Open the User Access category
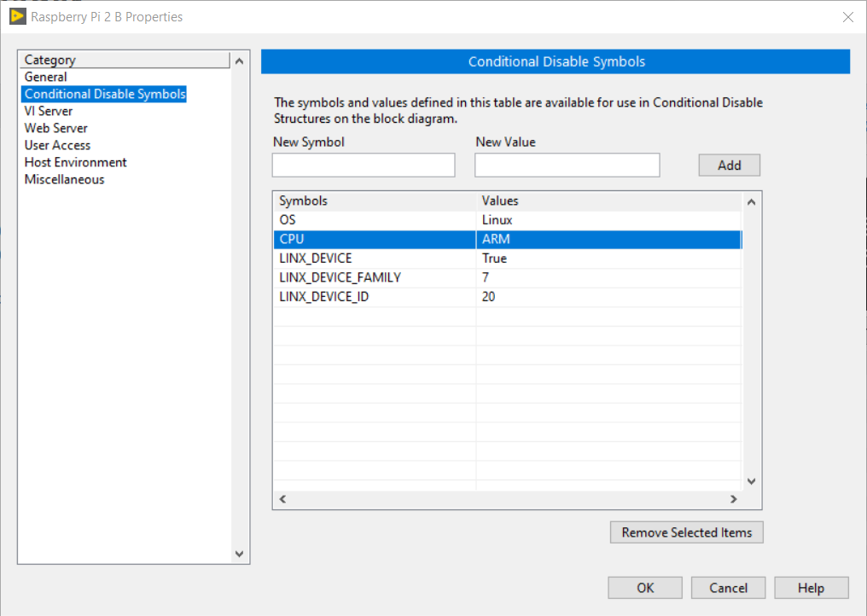867x616 pixels. (57, 145)
